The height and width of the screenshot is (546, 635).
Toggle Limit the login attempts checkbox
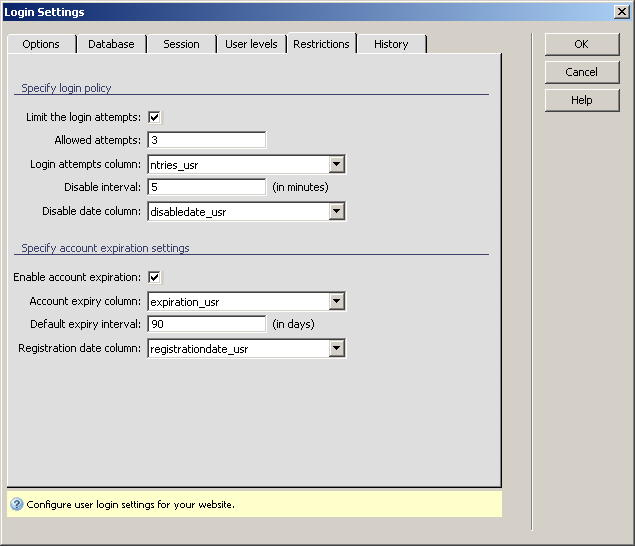[155, 117]
